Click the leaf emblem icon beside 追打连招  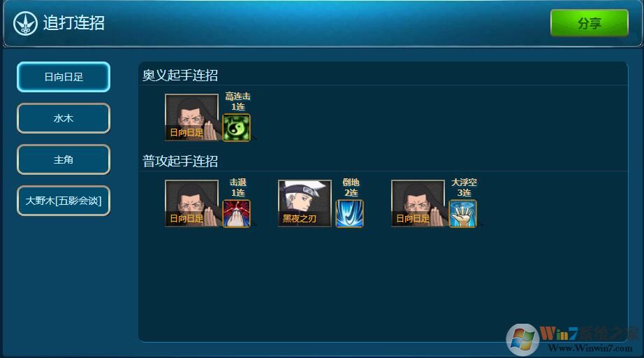click(x=25, y=24)
